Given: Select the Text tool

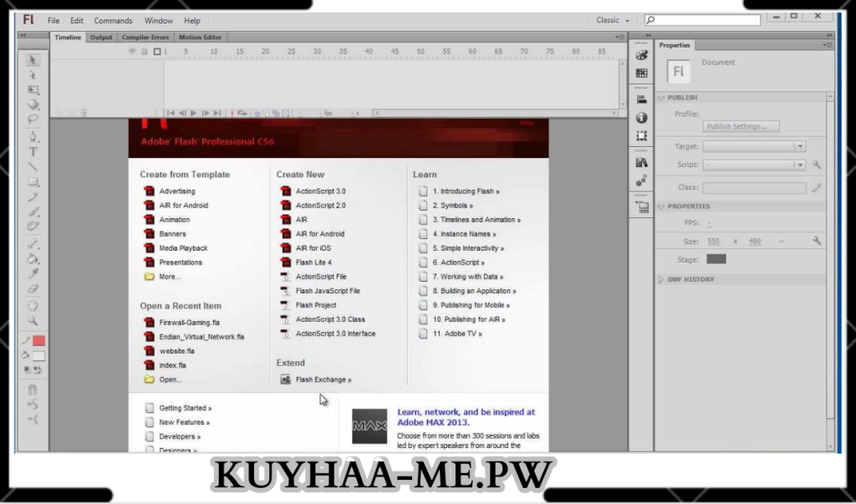Looking at the screenshot, I should [x=33, y=152].
